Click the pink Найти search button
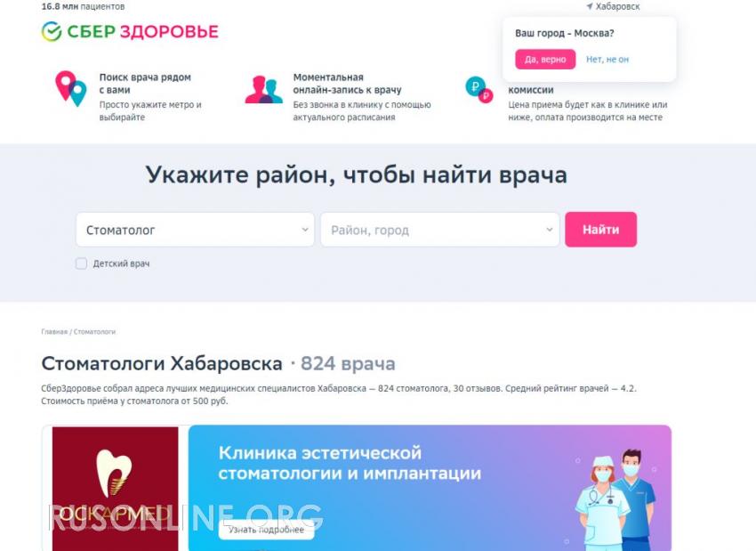Screen dimensions: 756x551 point(600,230)
